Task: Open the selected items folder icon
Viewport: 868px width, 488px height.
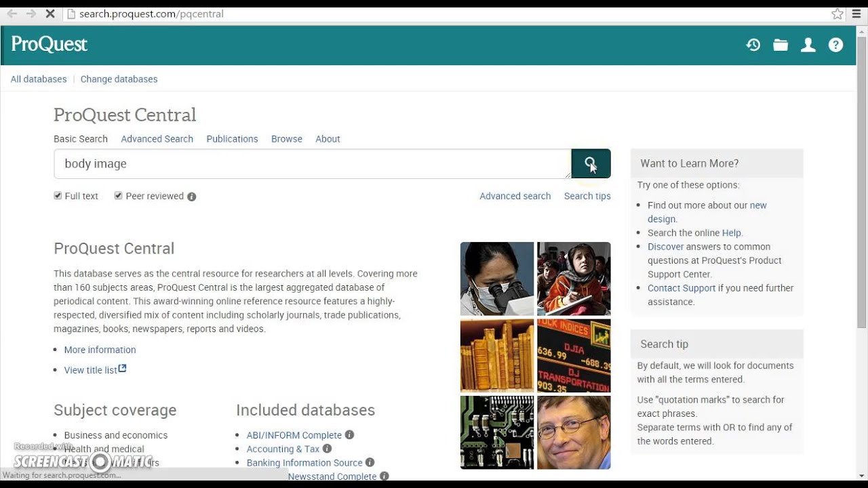Action: pyautogui.click(x=781, y=45)
